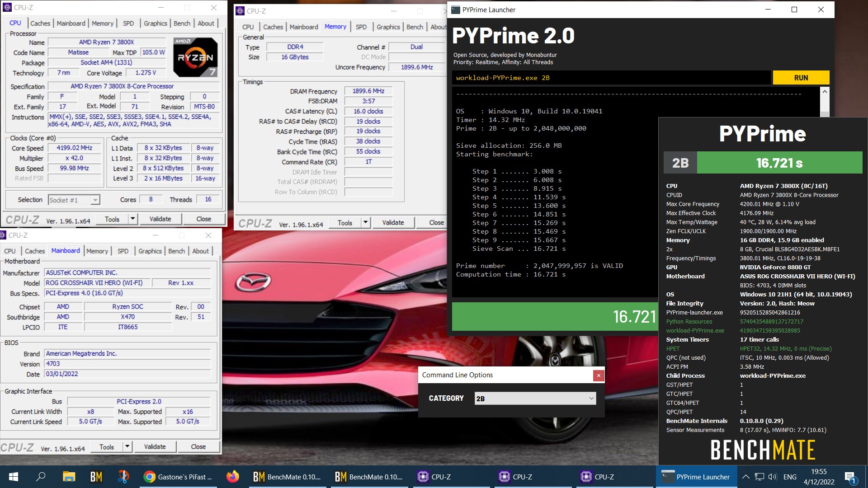Open CPU tab in Memory window
868x488 pixels.
pyautogui.click(x=248, y=27)
